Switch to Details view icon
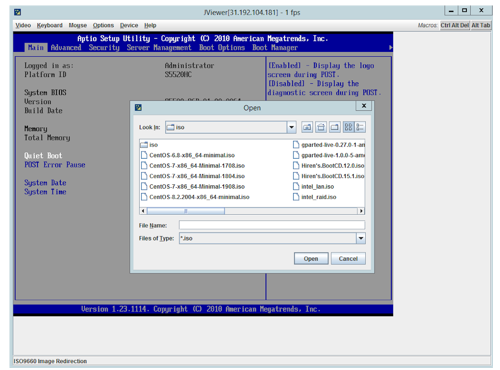The image size is (500, 370). (x=360, y=127)
